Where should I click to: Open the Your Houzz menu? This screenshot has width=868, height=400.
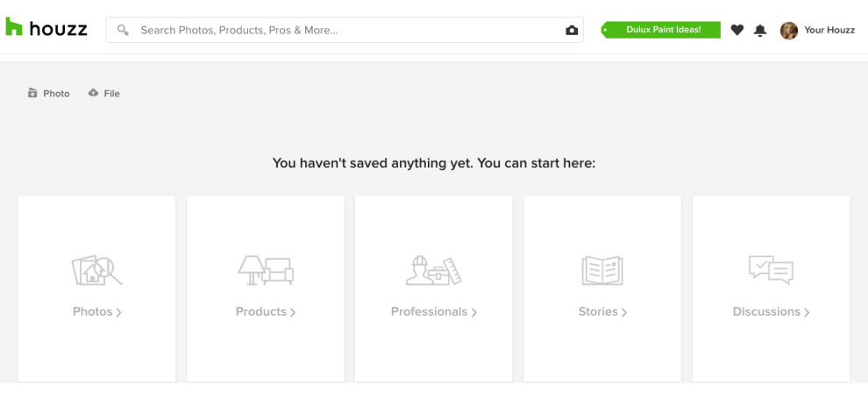tap(829, 30)
